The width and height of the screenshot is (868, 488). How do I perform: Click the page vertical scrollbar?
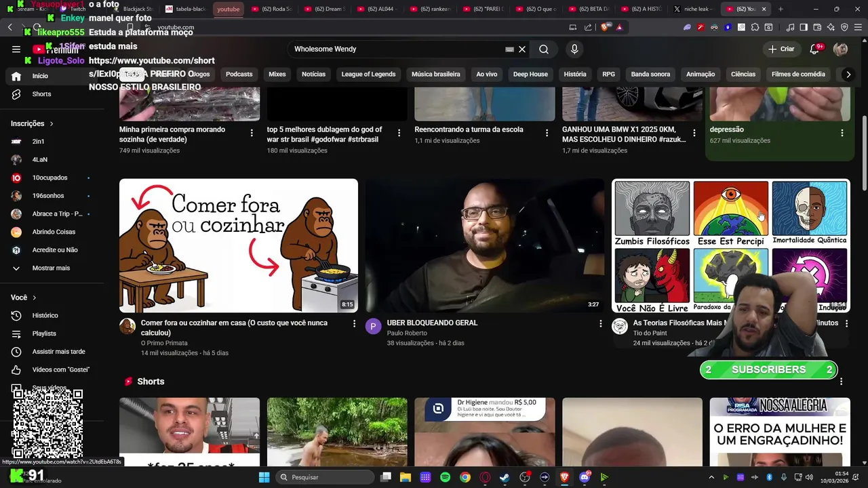click(864, 154)
